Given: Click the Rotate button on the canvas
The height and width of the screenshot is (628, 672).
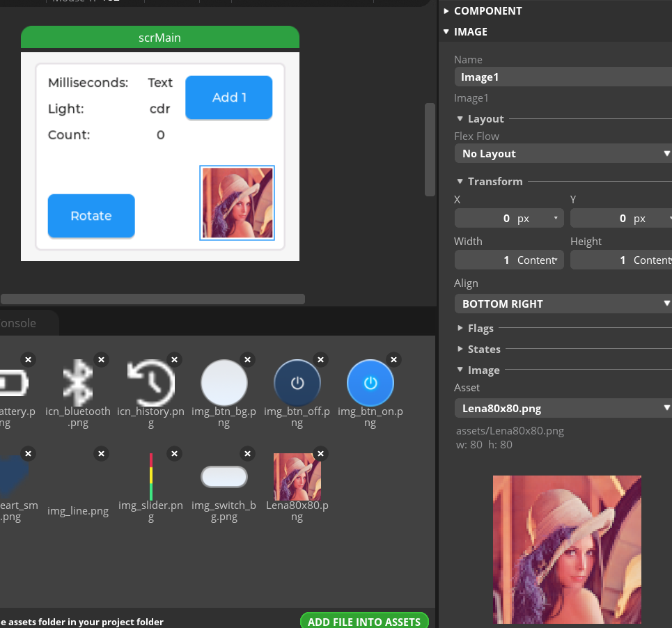Looking at the screenshot, I should coord(91,216).
